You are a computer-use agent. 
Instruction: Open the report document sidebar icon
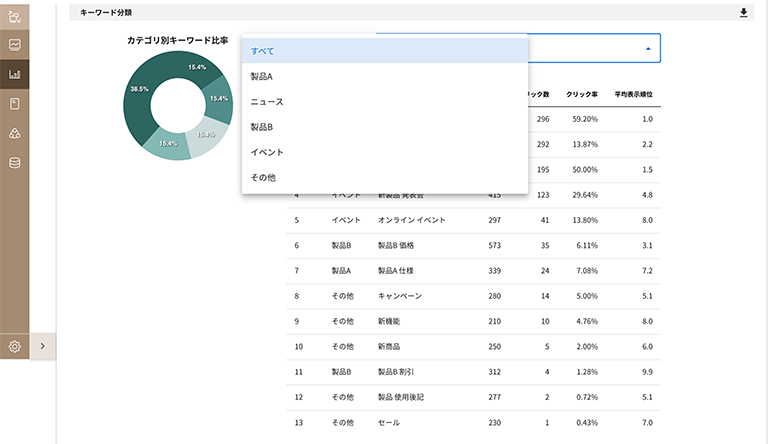tap(15, 104)
